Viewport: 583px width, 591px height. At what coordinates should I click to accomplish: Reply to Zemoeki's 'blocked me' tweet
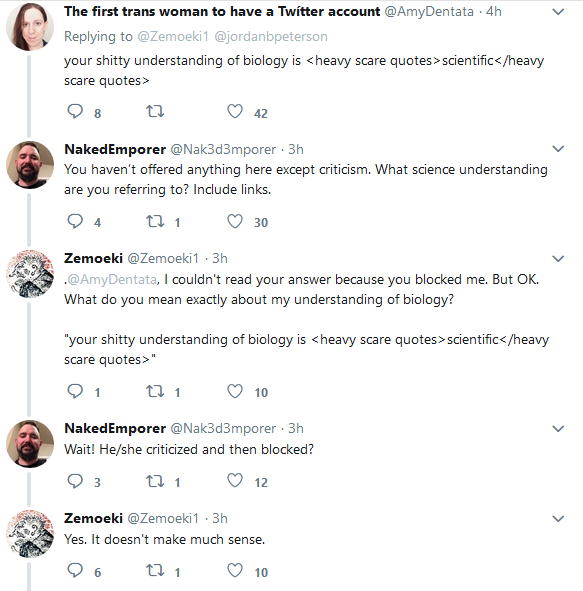[x=75, y=391]
